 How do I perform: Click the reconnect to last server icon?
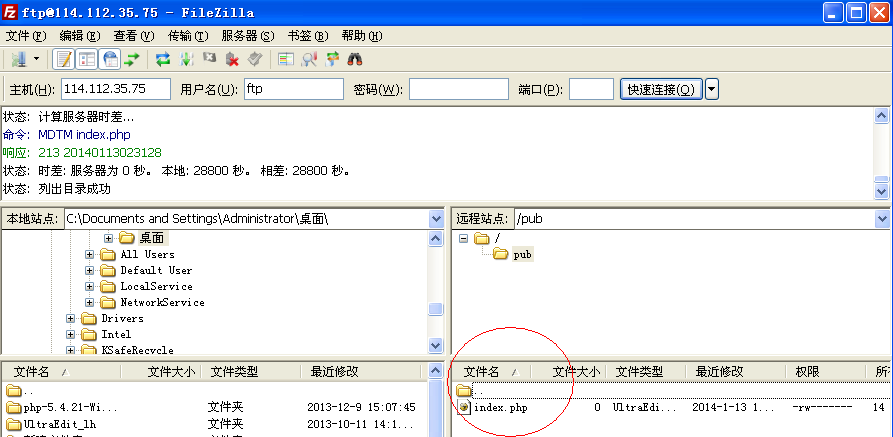254,60
